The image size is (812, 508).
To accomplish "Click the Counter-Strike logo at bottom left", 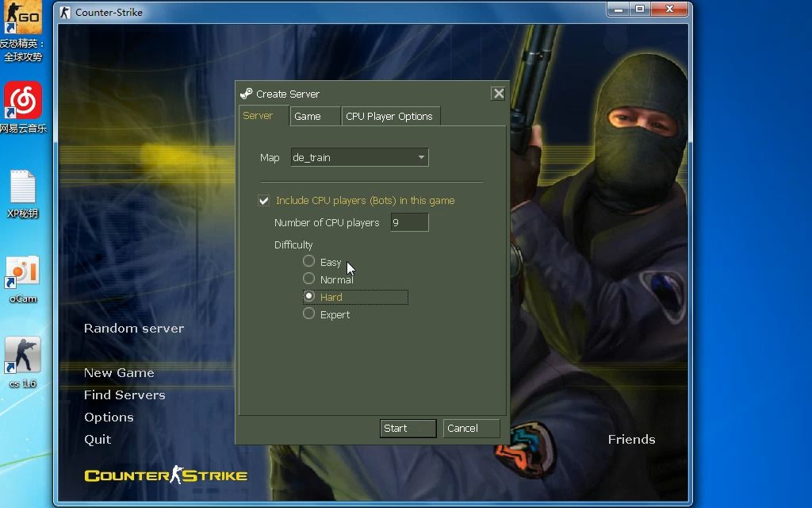I will tap(165, 475).
